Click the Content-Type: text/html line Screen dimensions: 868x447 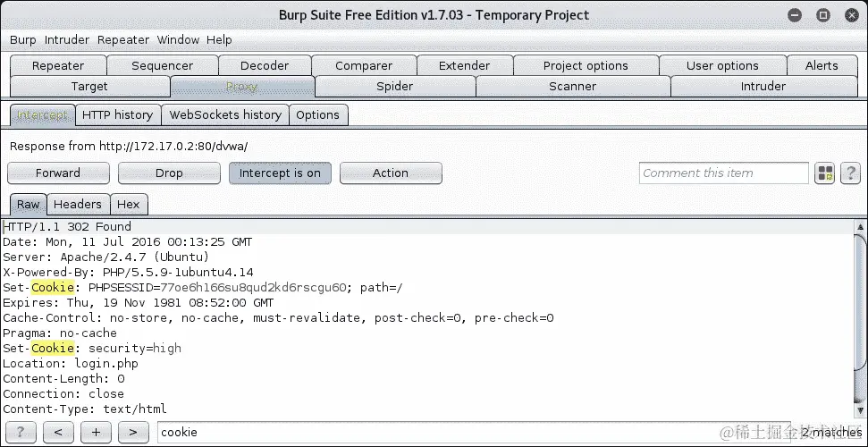(x=85, y=409)
